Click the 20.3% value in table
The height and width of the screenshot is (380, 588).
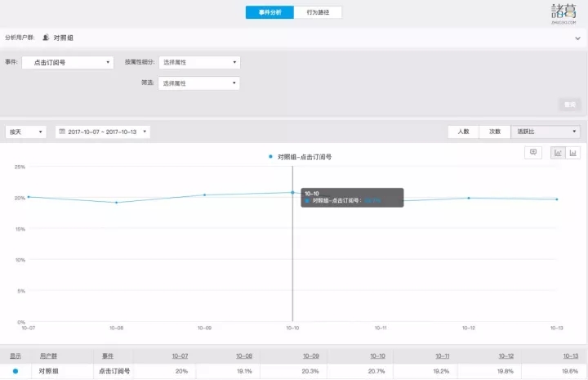click(x=310, y=371)
